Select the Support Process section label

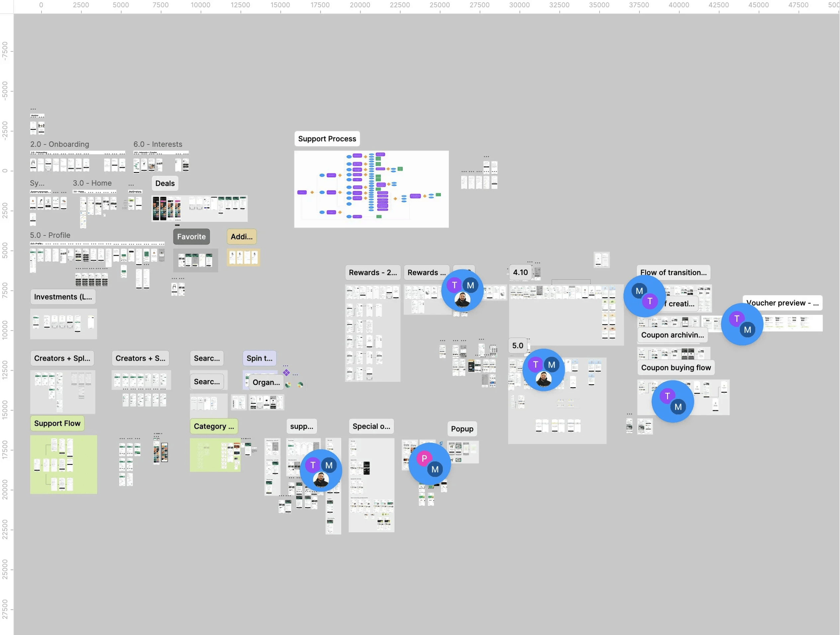click(327, 138)
